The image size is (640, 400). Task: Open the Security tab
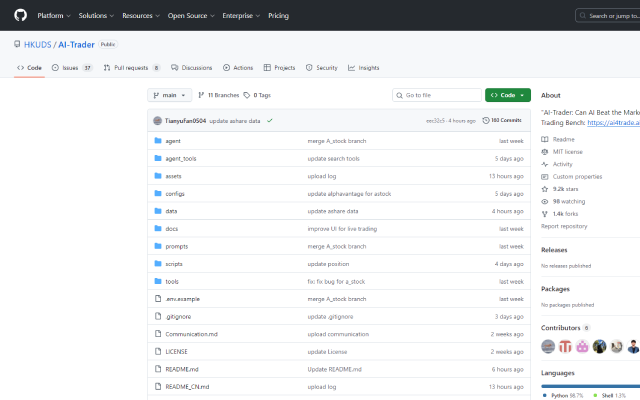coord(322,68)
